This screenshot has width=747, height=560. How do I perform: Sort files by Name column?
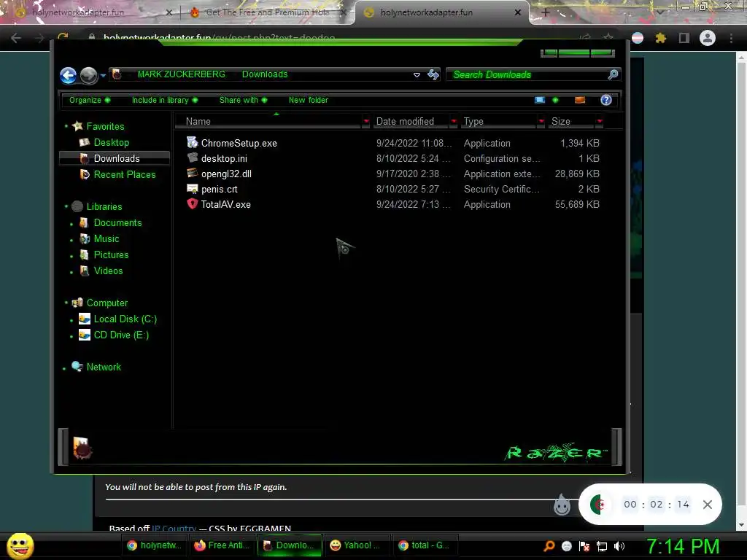coord(269,122)
